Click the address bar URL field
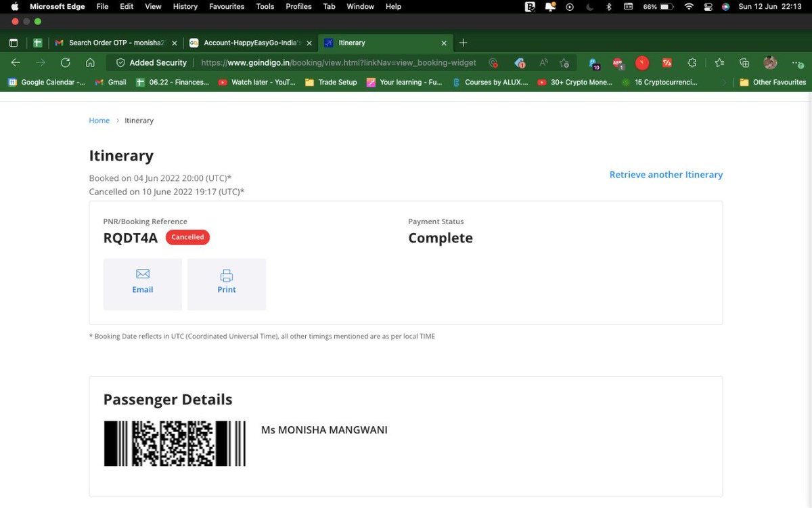This screenshot has width=812, height=508. (x=338, y=62)
